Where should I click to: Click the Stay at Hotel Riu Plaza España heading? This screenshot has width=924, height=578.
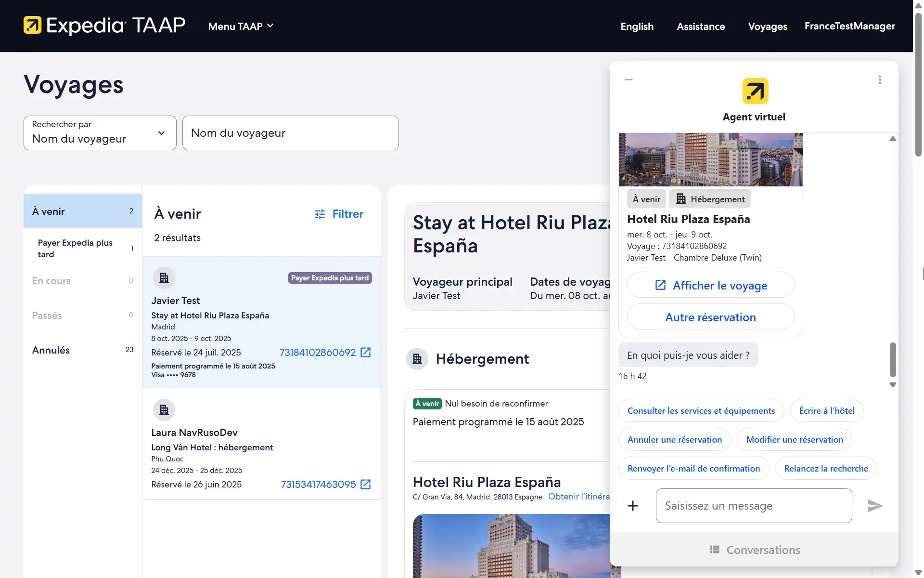512,234
